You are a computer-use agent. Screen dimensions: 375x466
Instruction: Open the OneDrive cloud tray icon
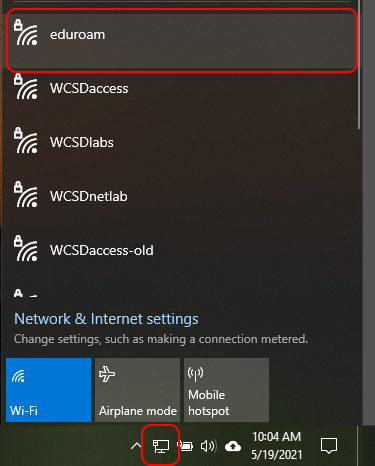click(233, 446)
